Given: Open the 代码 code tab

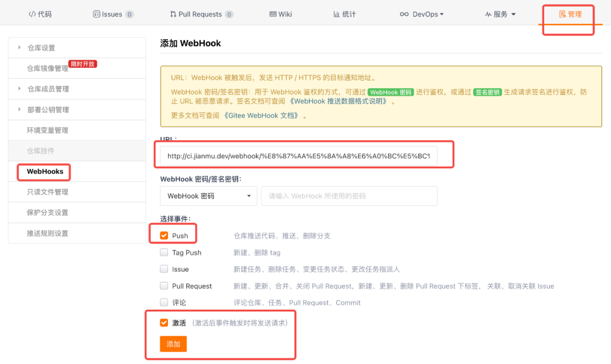Looking at the screenshot, I should pyautogui.click(x=40, y=14).
